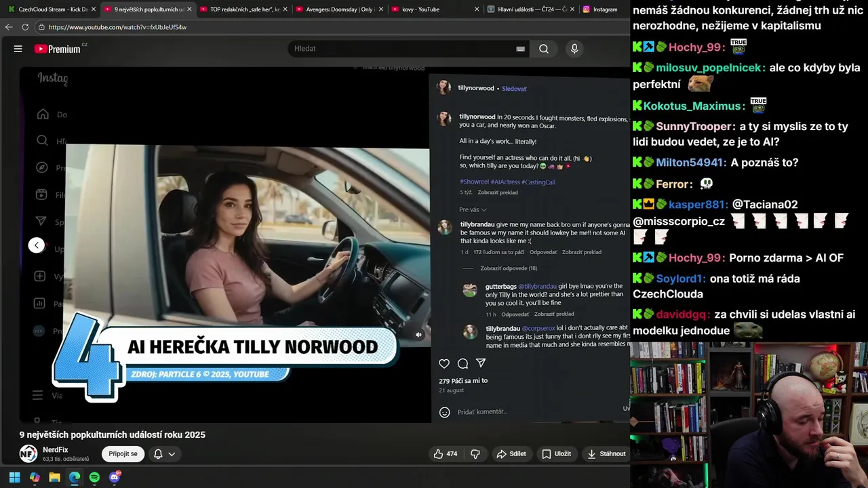Join the channel with Připojit se

click(123, 454)
